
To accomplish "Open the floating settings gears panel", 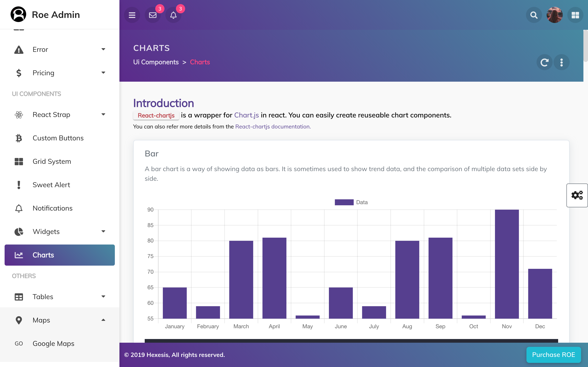I will [x=577, y=195].
